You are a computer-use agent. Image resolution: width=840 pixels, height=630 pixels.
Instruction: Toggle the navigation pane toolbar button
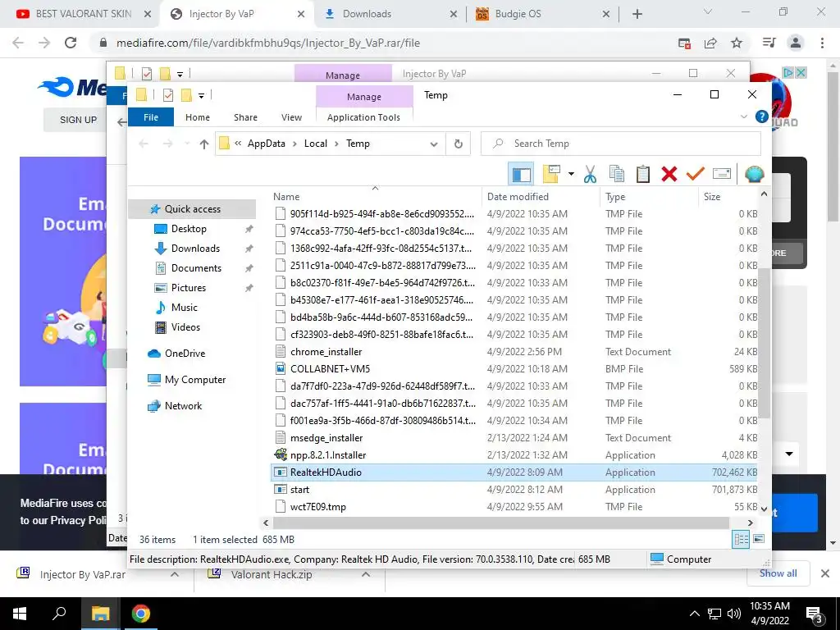(521, 174)
